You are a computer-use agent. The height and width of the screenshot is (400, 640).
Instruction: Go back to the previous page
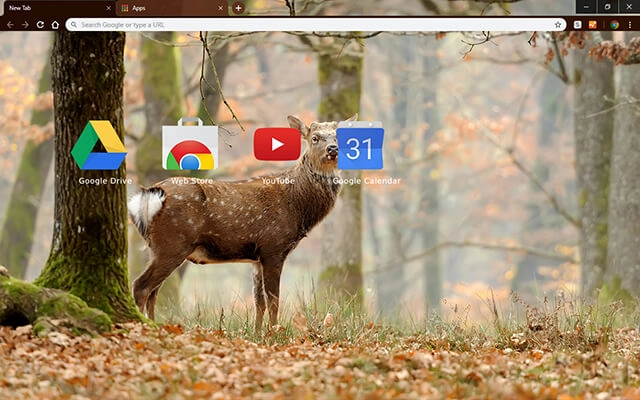(x=10, y=25)
